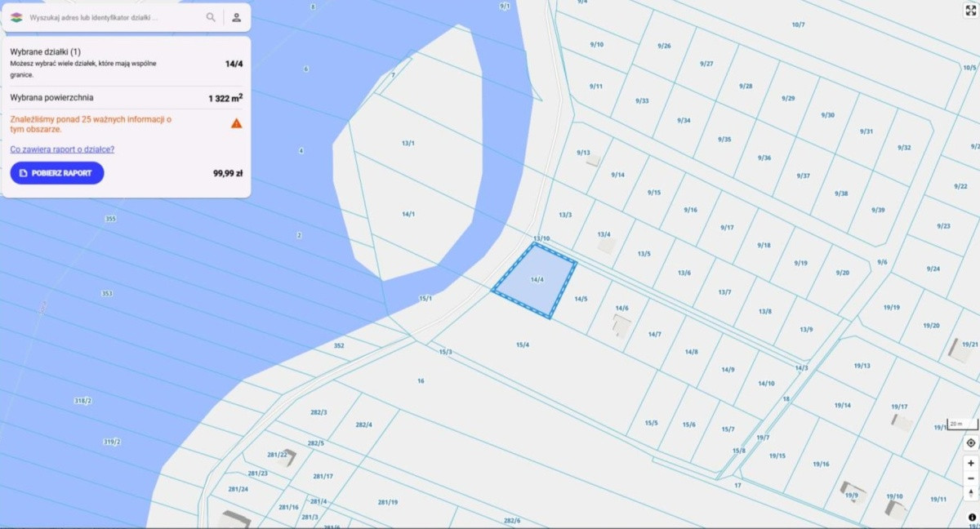Select parcel 13/6 on the map
This screenshot has height=529, width=980.
(x=684, y=273)
